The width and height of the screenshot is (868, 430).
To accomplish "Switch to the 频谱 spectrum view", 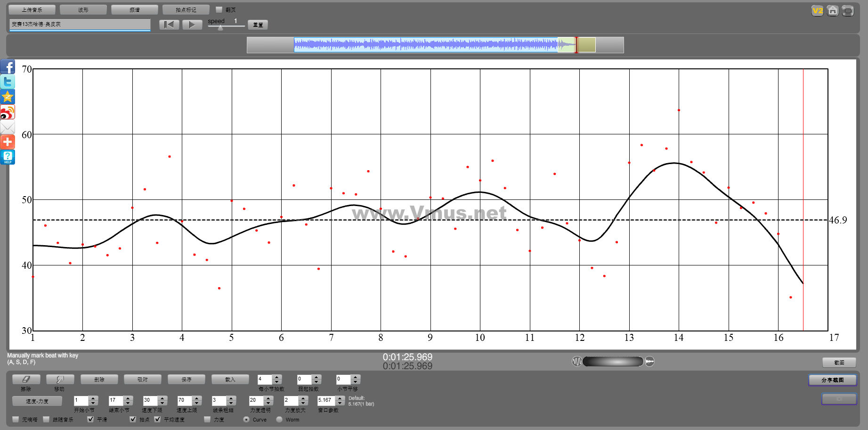I will pyautogui.click(x=135, y=10).
